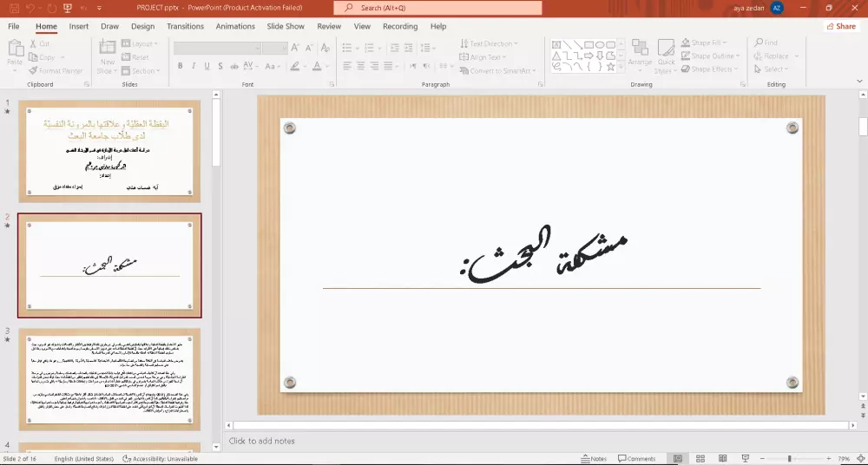Switch to the Slide Show tab

click(286, 26)
